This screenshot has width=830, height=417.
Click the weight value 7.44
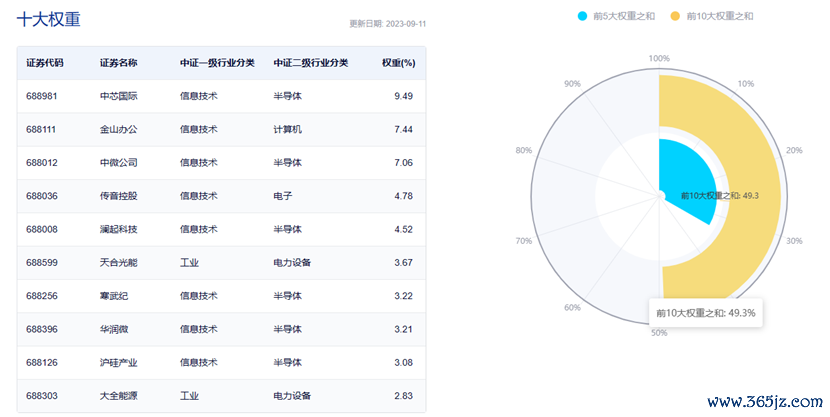point(403,130)
